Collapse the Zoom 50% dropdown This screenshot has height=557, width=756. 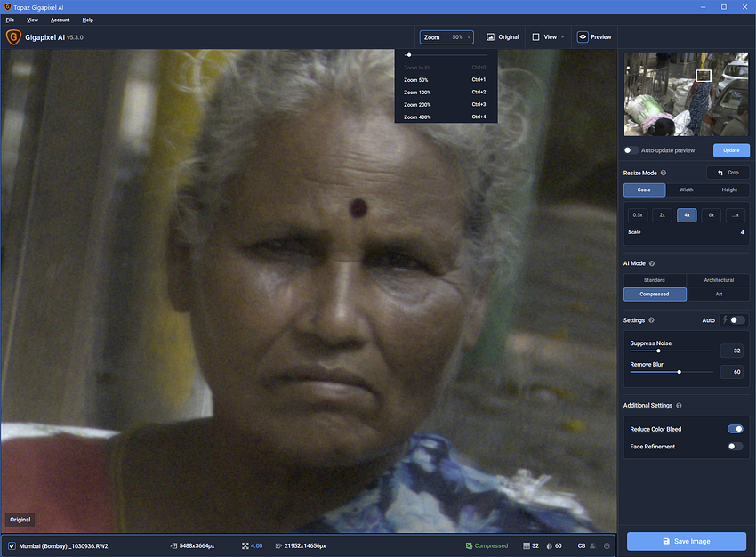tap(446, 37)
